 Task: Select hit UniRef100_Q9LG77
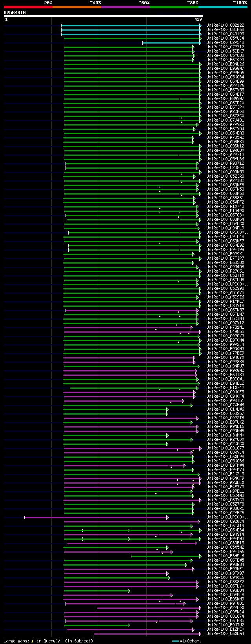click(225, 448)
